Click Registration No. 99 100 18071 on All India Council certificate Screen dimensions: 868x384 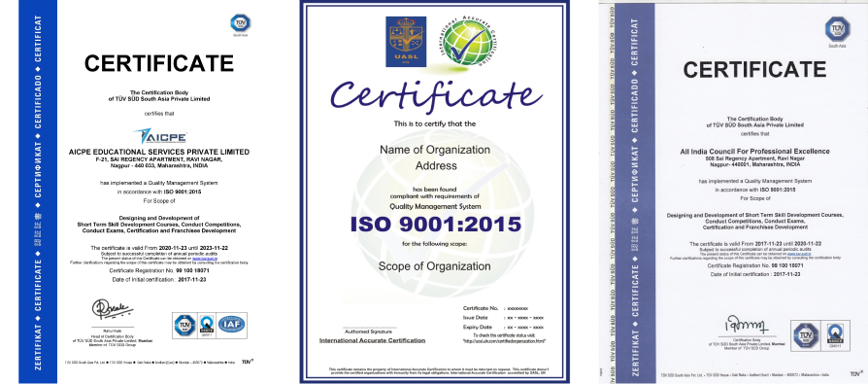755,266
